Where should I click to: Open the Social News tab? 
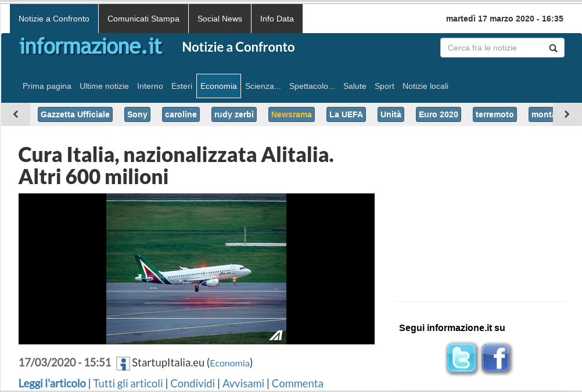[x=220, y=19]
